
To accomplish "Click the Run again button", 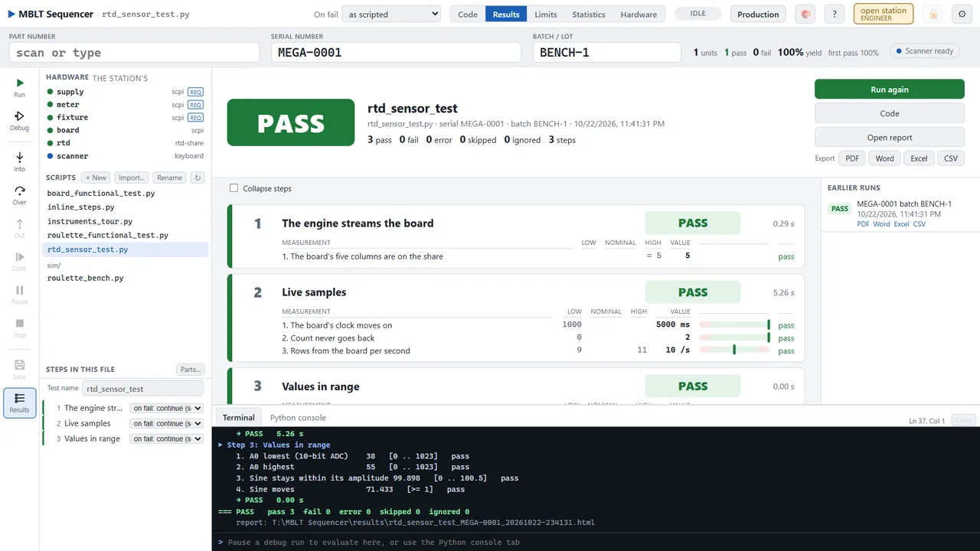I will pos(890,90).
